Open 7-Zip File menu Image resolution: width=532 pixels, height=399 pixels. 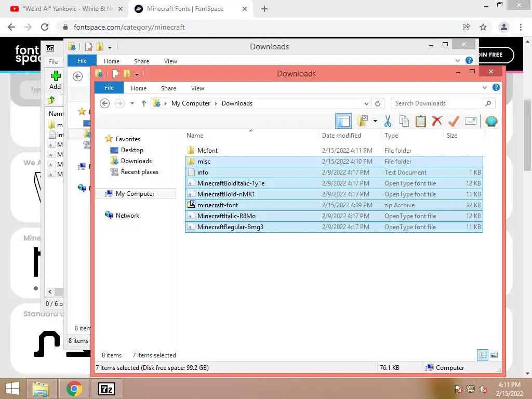pos(53,61)
